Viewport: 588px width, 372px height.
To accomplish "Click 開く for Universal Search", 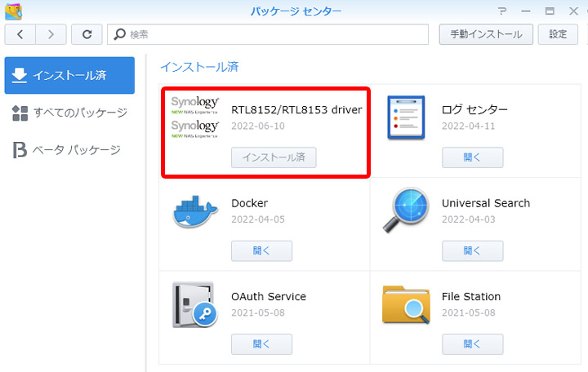I will [473, 250].
